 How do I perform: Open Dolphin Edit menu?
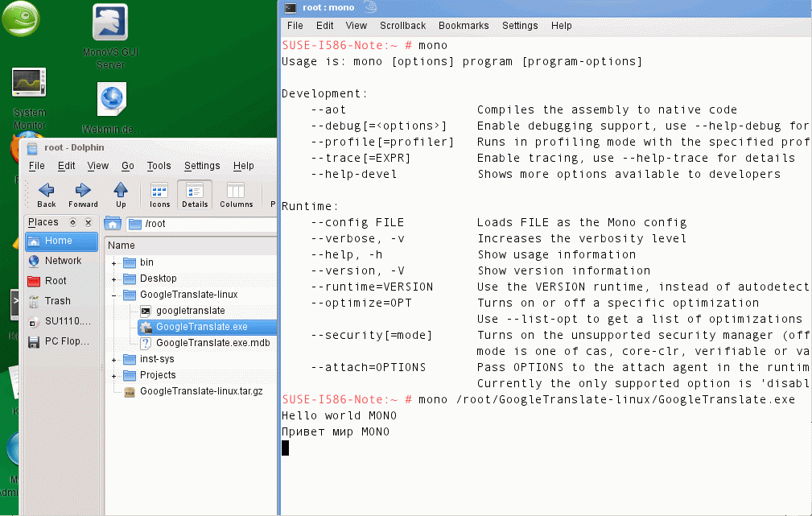click(x=66, y=166)
